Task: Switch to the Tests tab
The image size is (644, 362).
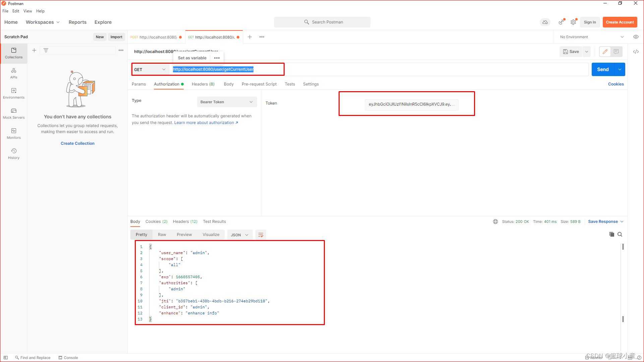Action: coord(290,84)
